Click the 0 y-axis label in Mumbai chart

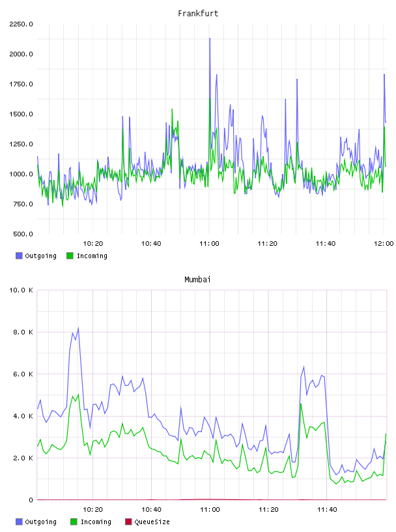[x=31, y=500]
